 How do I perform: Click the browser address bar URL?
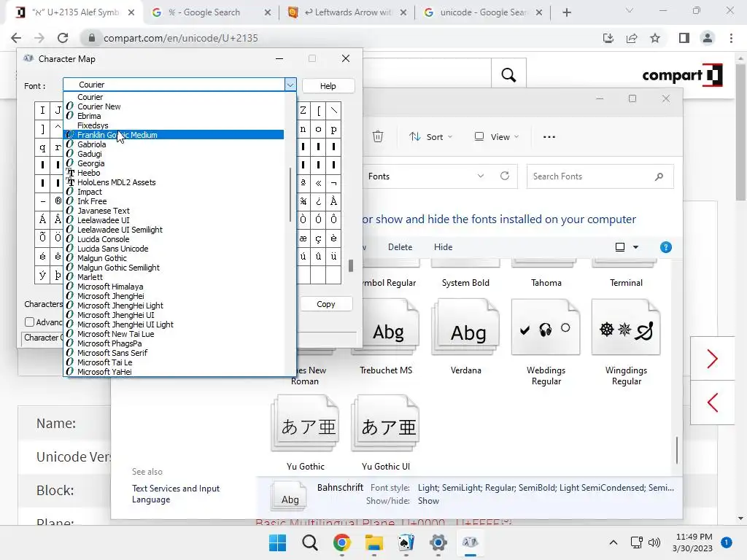point(181,38)
